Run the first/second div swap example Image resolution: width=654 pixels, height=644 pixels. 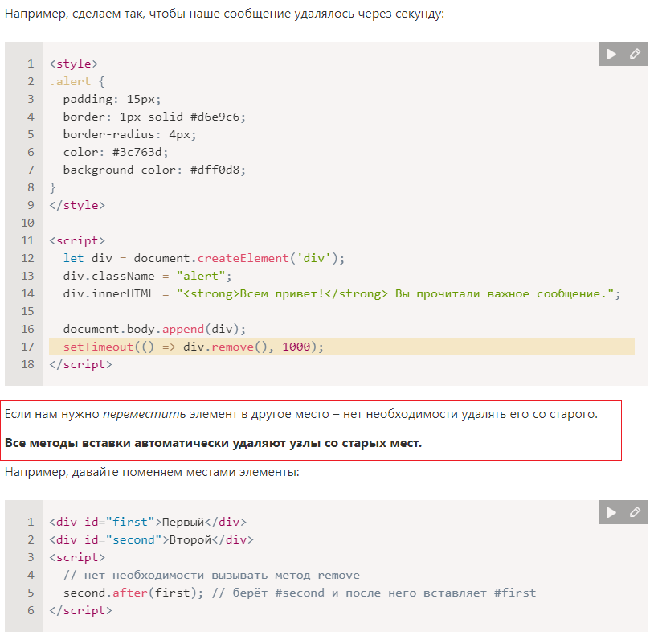[610, 512]
